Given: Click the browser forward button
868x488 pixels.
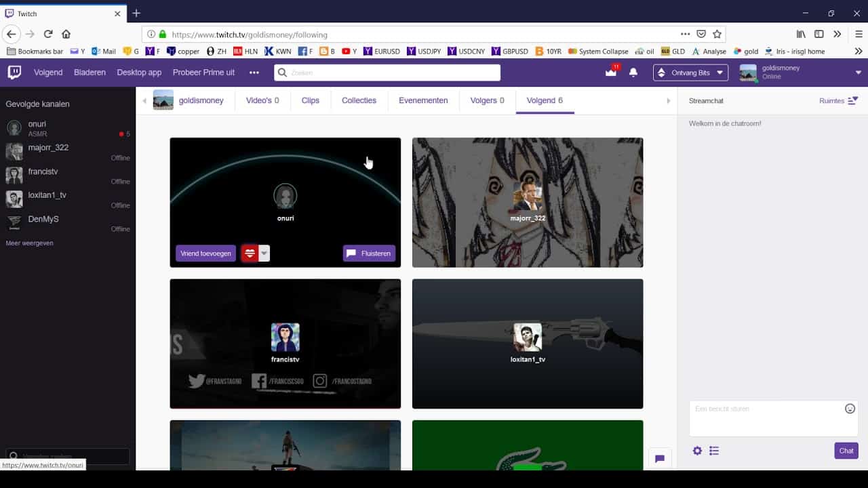Looking at the screenshot, I should [30, 34].
